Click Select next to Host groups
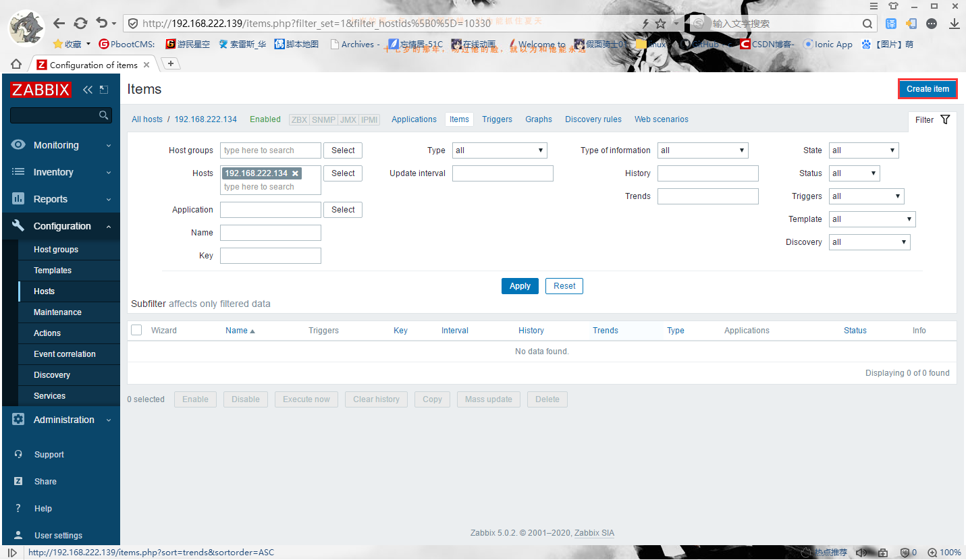Image resolution: width=966 pixels, height=560 pixels. 343,150
